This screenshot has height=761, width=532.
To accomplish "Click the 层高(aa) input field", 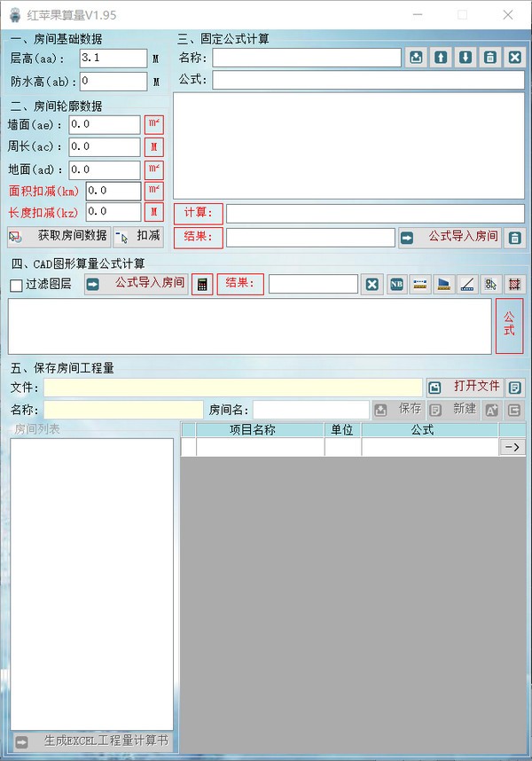I will 113,58.
